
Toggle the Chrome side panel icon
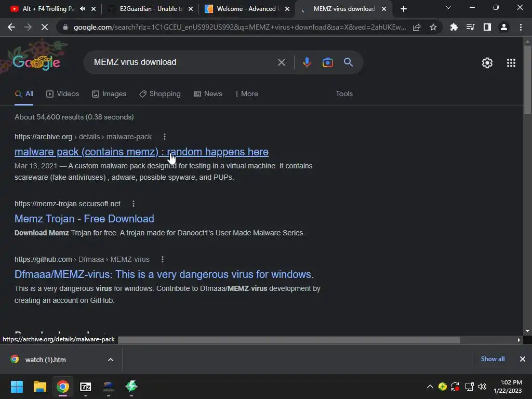coord(487,27)
